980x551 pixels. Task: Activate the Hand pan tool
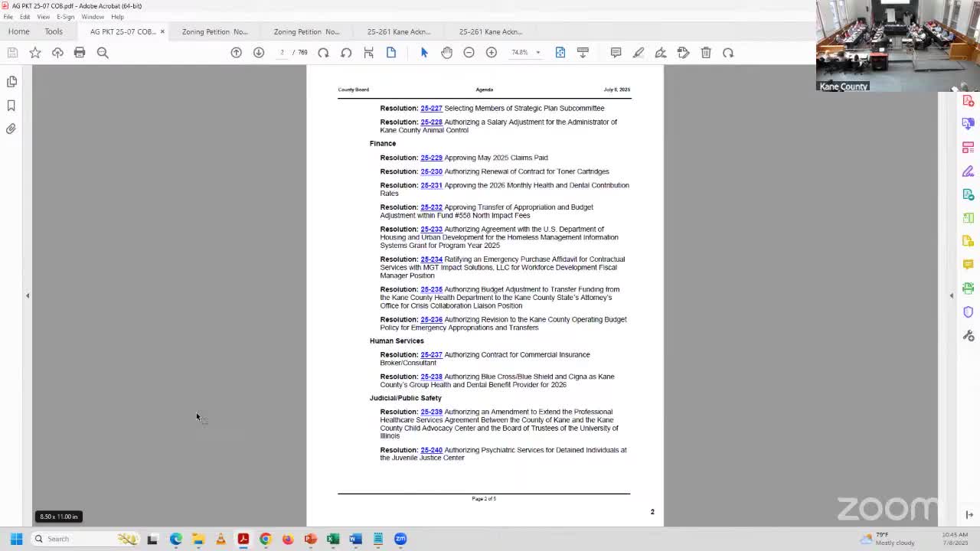point(446,52)
